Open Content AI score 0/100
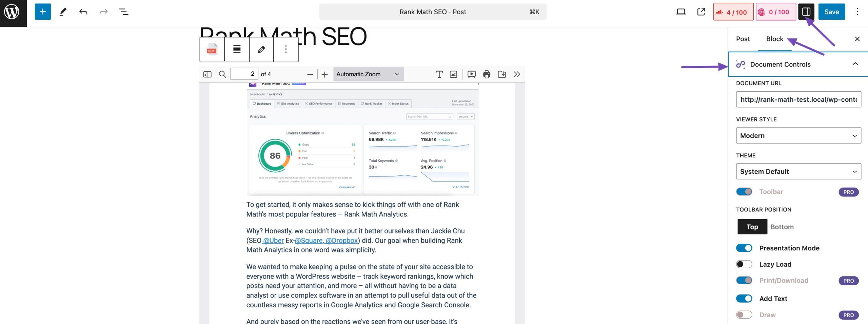This screenshot has width=868, height=324. [776, 12]
